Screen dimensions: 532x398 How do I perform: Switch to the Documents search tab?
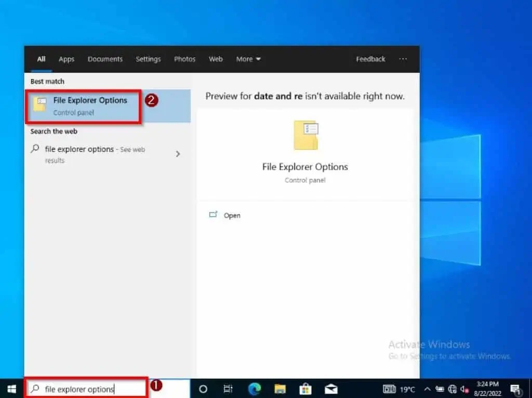(105, 59)
